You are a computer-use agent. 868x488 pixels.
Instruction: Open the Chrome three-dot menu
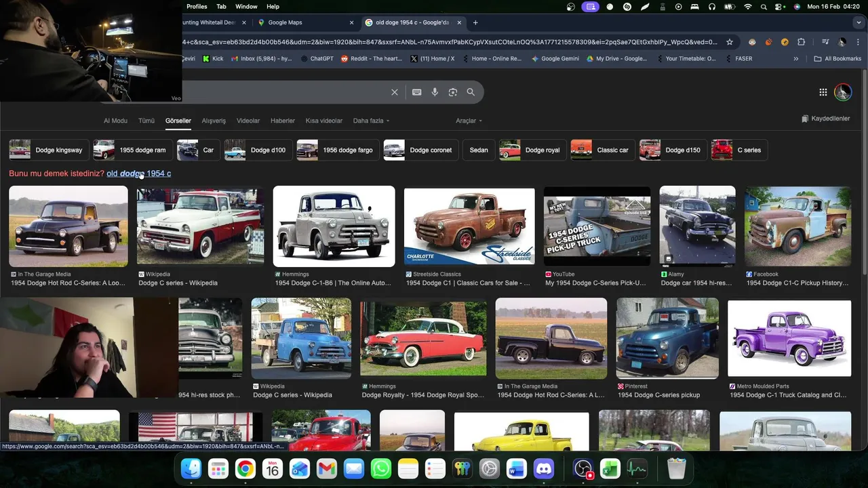point(858,42)
